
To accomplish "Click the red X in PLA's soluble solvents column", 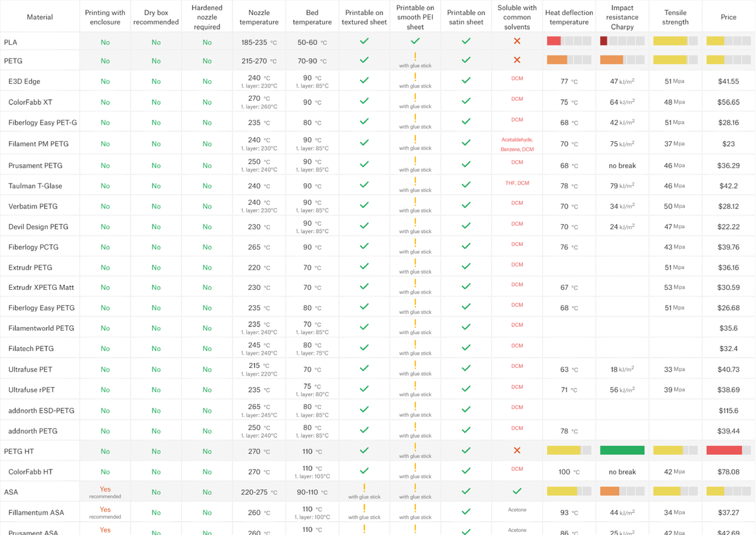I will click(517, 42).
